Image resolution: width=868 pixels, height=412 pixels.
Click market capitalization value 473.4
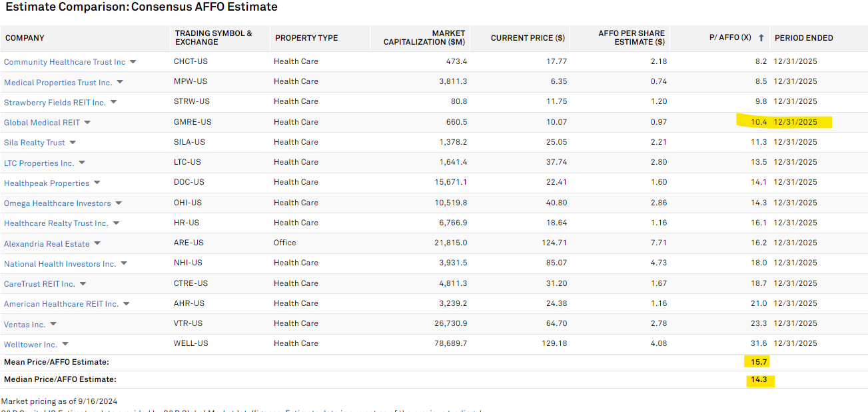pyautogui.click(x=457, y=61)
